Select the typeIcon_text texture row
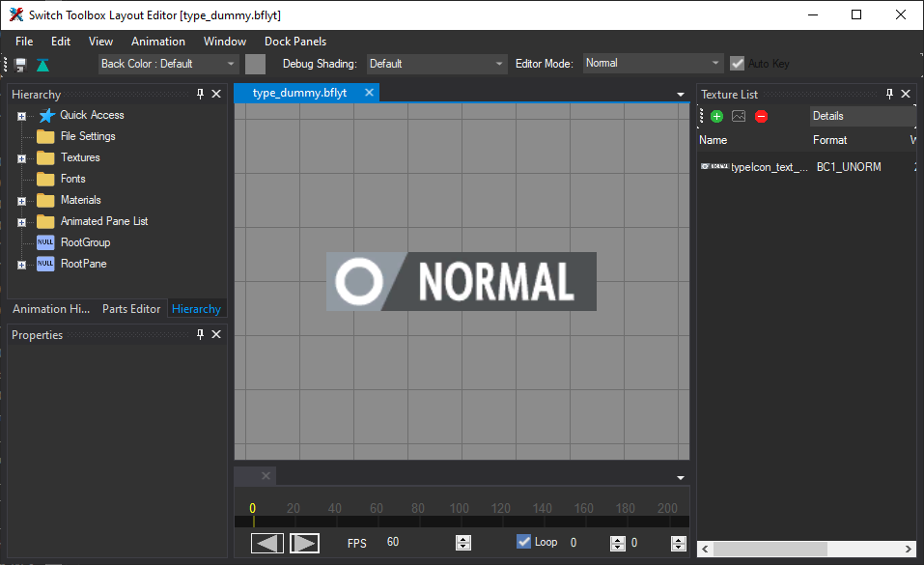The height and width of the screenshot is (565, 924). [x=769, y=167]
